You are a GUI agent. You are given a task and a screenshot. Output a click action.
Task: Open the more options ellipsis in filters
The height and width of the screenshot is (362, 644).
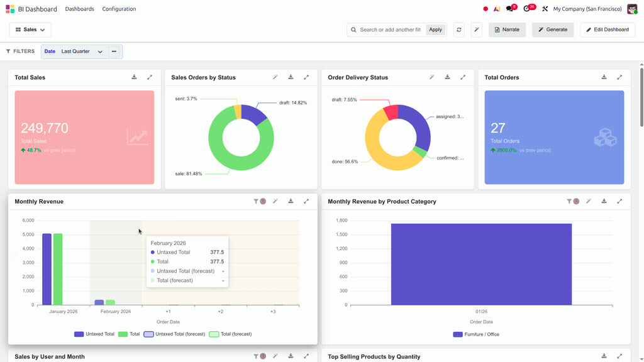114,52
